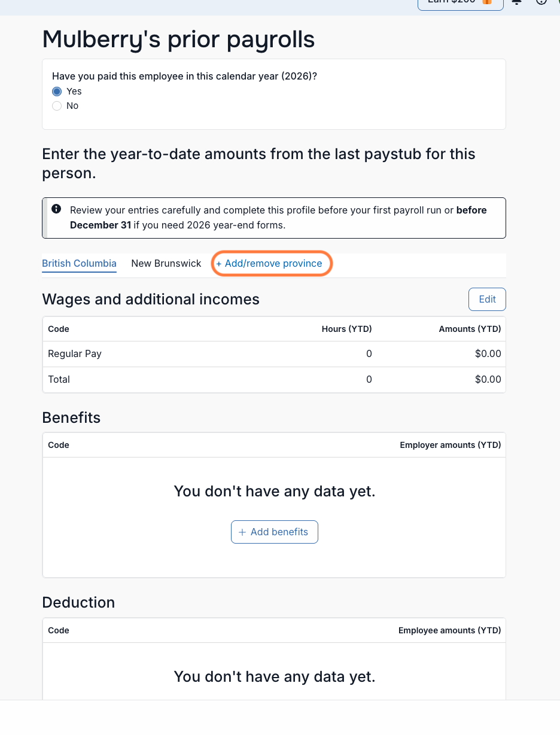Click the Total row in wages table
The height and width of the screenshot is (735, 560).
point(274,380)
